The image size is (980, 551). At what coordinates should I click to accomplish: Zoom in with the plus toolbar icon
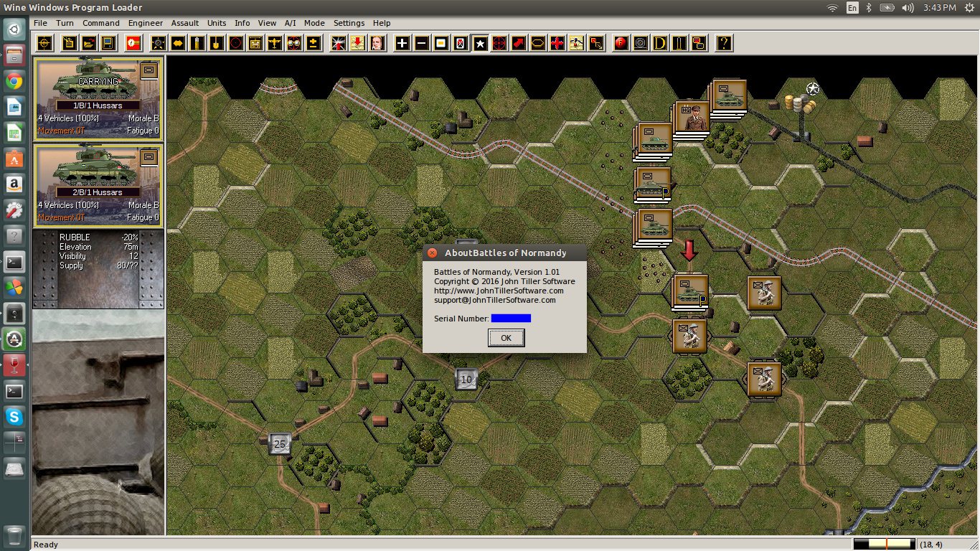pos(402,43)
